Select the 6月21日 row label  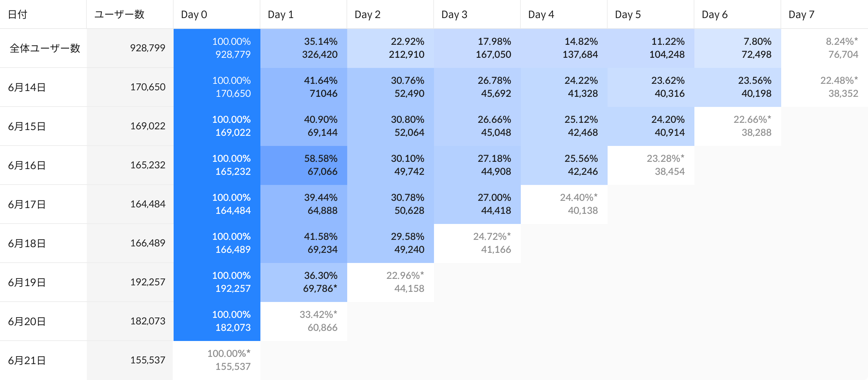[x=27, y=360]
